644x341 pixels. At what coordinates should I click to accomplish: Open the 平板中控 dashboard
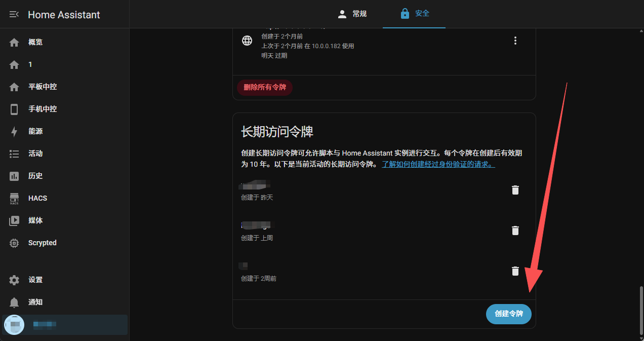coord(65,87)
